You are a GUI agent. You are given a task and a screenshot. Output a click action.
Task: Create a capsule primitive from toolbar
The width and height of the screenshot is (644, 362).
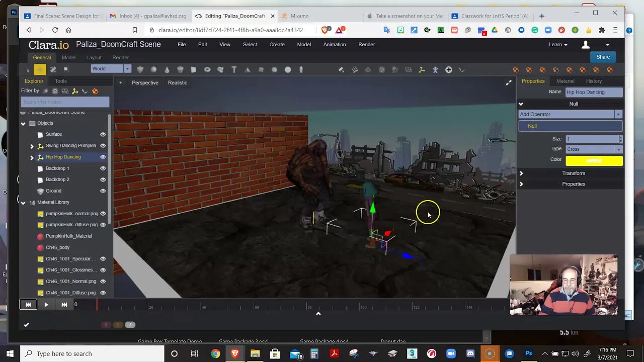click(x=301, y=69)
